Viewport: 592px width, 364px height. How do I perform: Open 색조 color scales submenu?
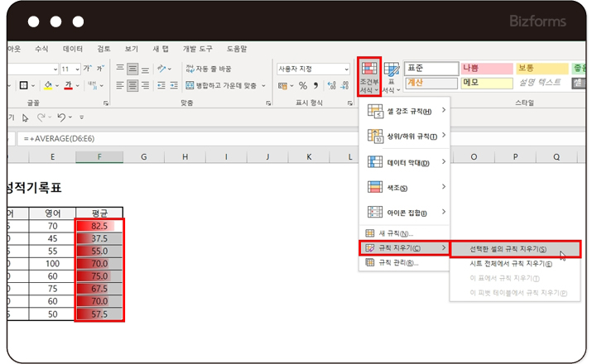pos(404,188)
